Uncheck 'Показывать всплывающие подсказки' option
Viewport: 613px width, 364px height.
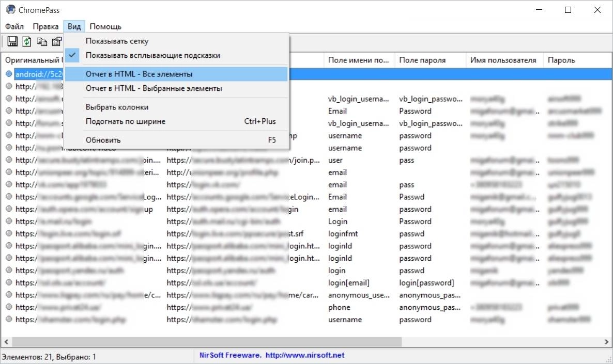[x=176, y=55]
